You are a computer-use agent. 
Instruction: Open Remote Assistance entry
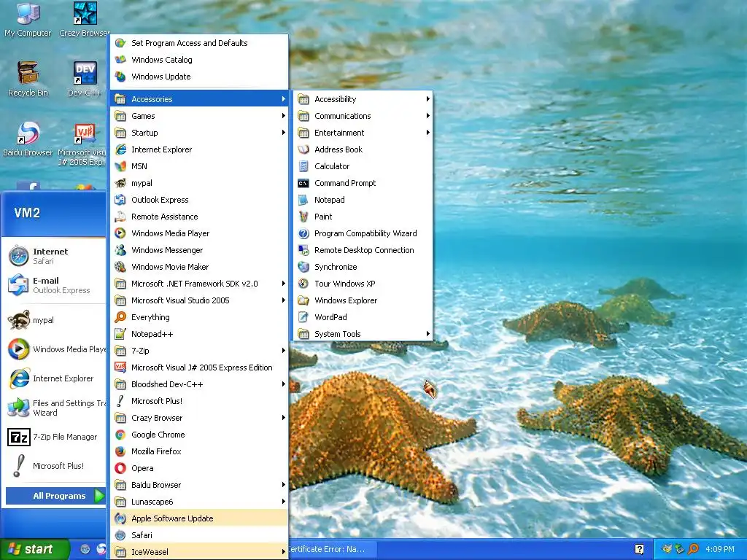(x=200, y=216)
